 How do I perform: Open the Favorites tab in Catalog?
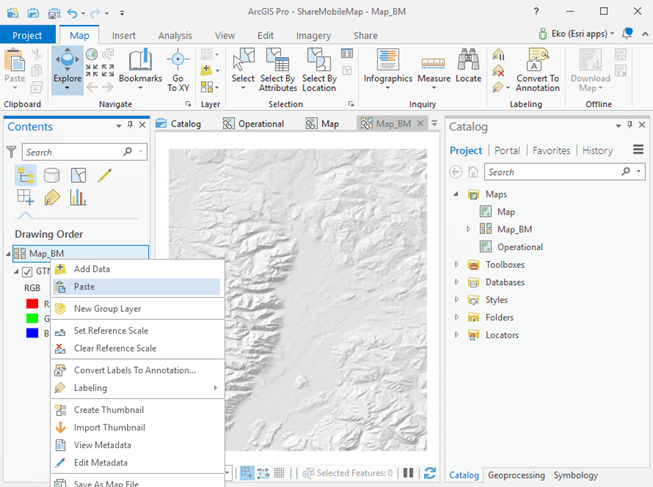pyautogui.click(x=551, y=150)
